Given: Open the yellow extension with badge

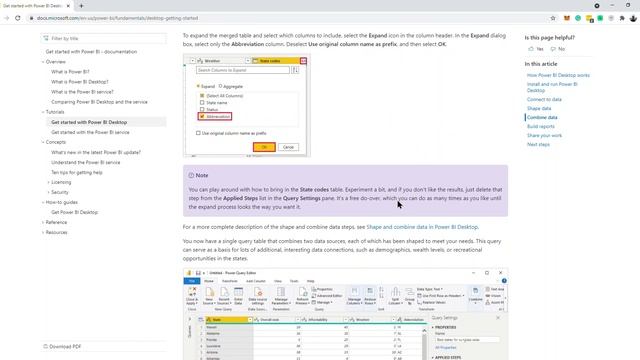Looking at the screenshot, I should pyautogui.click(x=589, y=18).
